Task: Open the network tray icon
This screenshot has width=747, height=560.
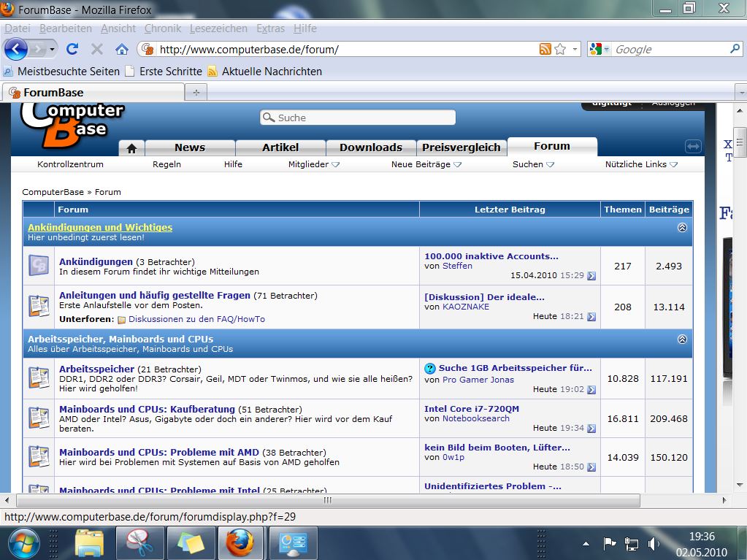Action: pos(631,544)
